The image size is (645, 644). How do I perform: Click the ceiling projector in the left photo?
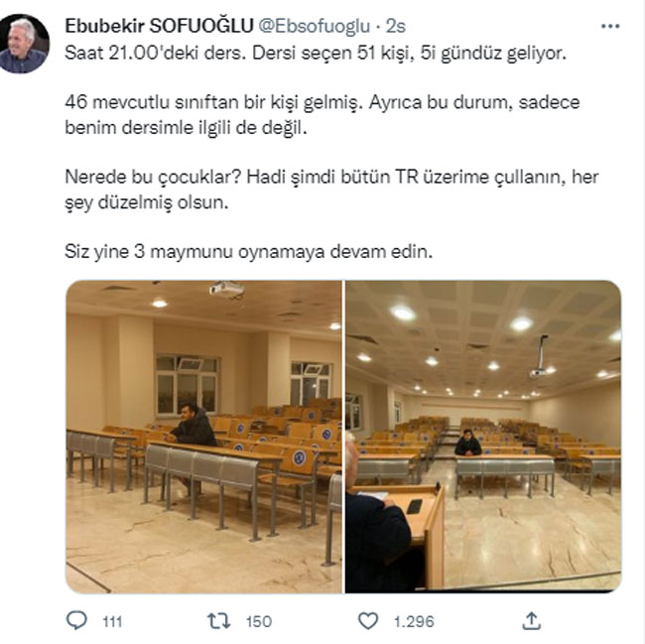tap(226, 289)
